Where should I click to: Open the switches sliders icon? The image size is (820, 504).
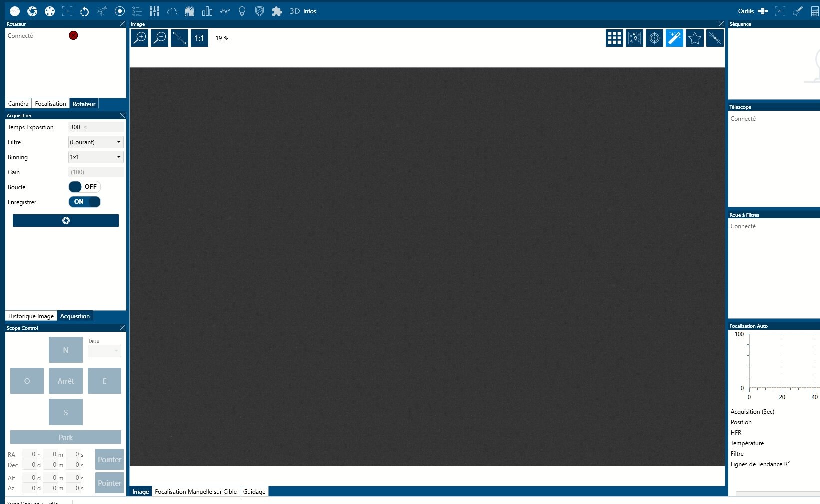(155, 11)
